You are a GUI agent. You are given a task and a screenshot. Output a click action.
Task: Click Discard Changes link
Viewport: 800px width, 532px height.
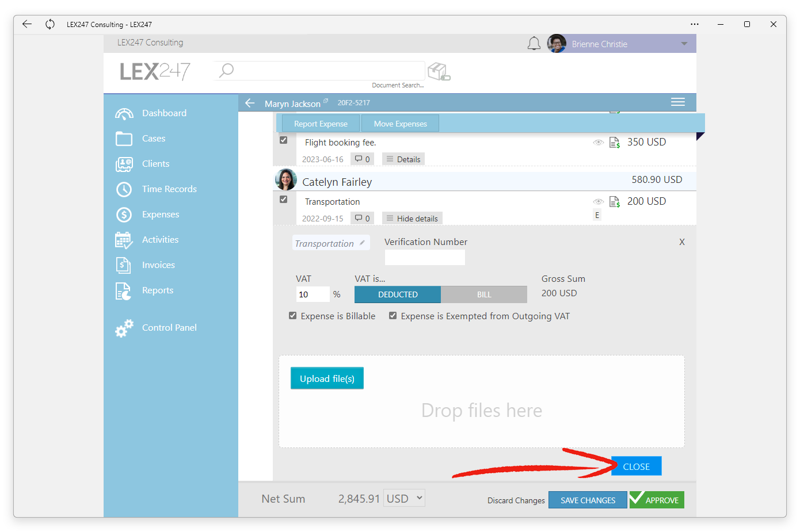click(x=516, y=500)
